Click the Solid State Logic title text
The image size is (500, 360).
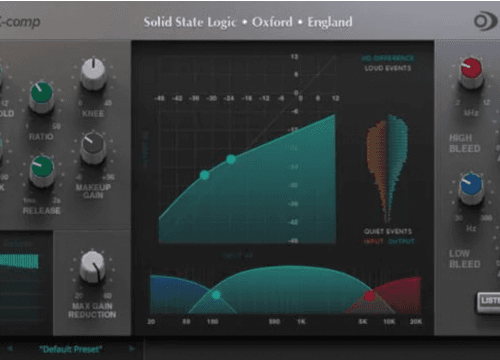tap(248, 22)
